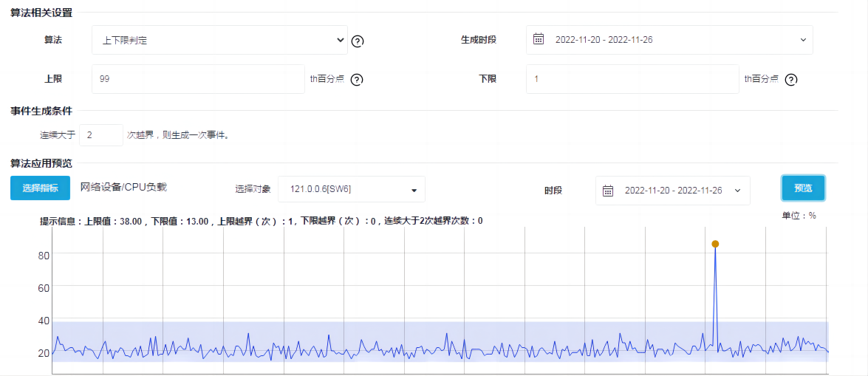The width and height of the screenshot is (868, 376).
Task: Click the 提示信息 summary line above chart
Action: tap(261, 221)
